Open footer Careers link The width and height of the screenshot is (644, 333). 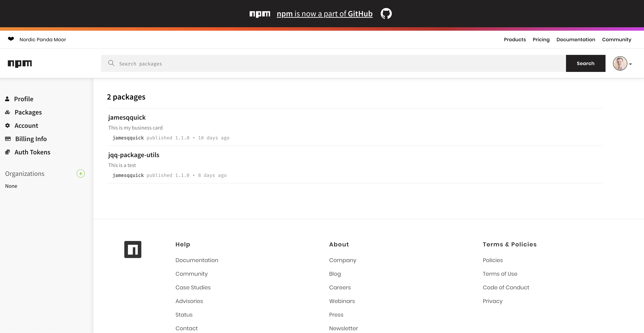pos(340,287)
